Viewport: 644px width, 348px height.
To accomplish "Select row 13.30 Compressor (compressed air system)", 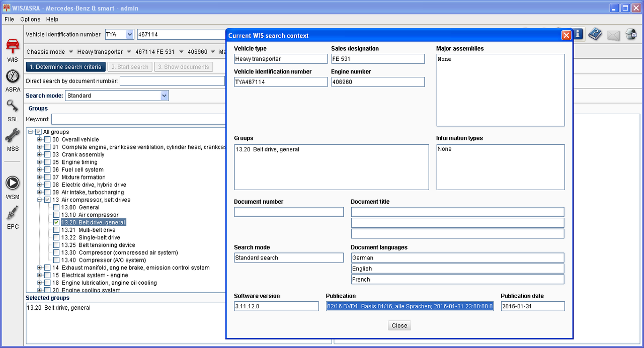I will (119, 252).
